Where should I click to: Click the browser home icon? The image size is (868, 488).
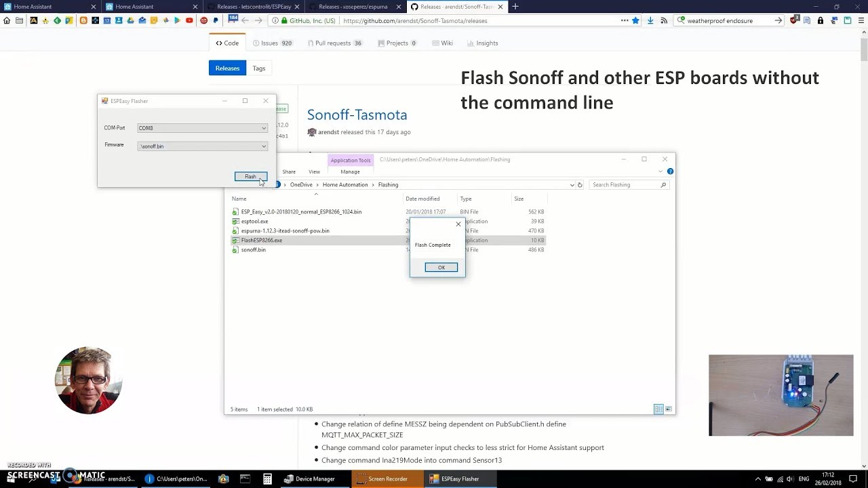[x=7, y=21]
